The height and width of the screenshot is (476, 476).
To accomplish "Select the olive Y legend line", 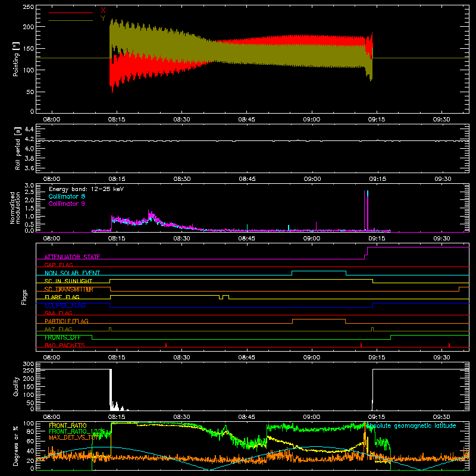I will [x=71, y=20].
